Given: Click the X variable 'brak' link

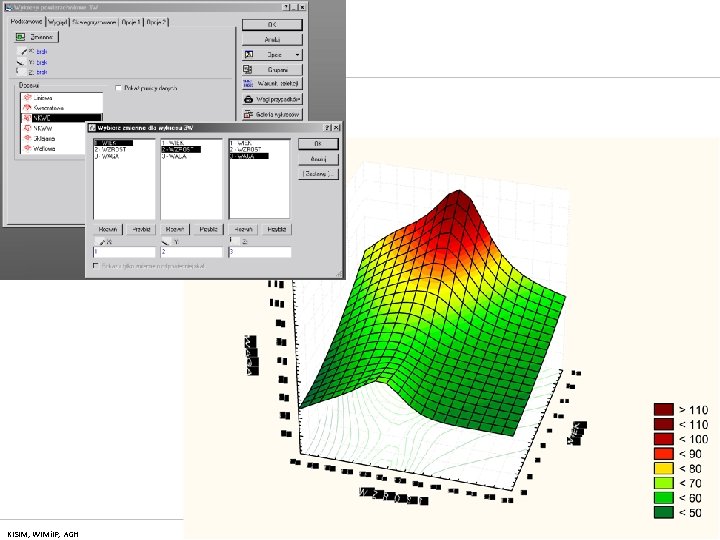Looking at the screenshot, I should coord(42,51).
